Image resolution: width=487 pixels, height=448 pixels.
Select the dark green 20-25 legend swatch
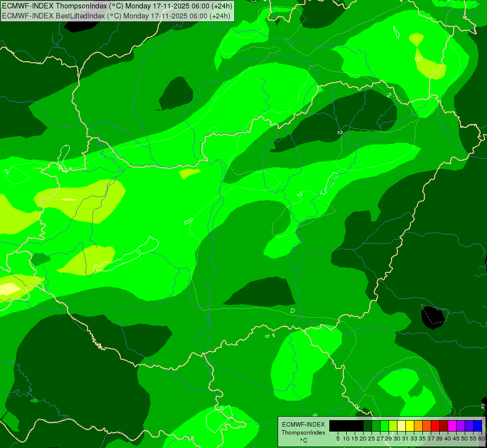368,426
